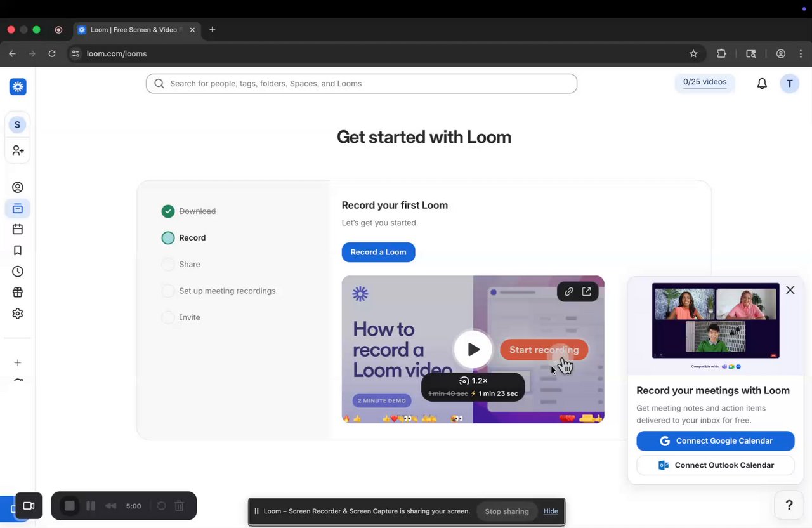
Task: Click the 0/25 videos counter
Action: [x=705, y=82]
